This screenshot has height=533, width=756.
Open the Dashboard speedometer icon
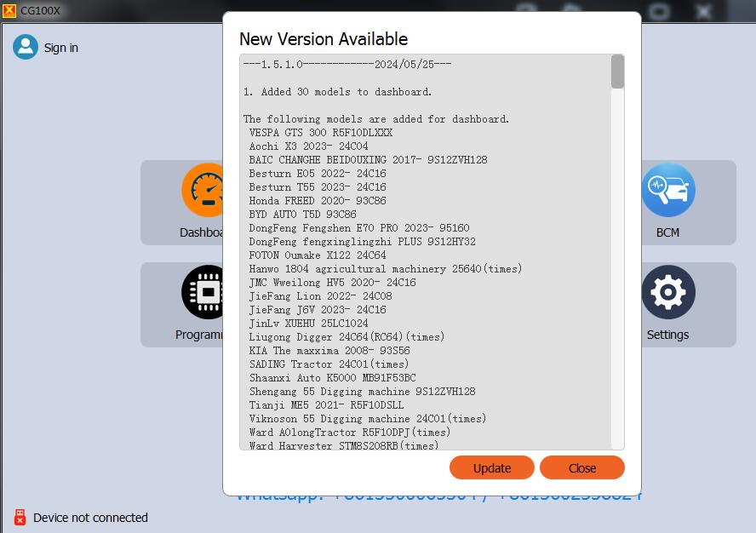pos(203,190)
